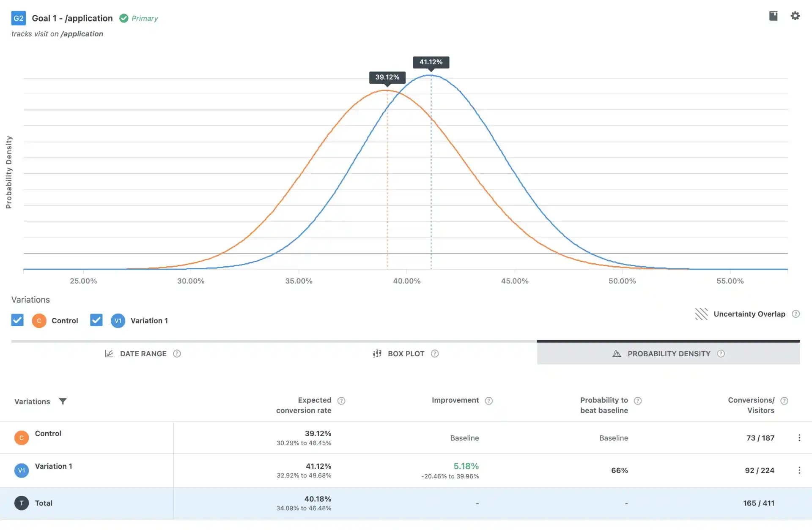
Task: Click the bookmark icon at top right
Action: pyautogui.click(x=773, y=16)
